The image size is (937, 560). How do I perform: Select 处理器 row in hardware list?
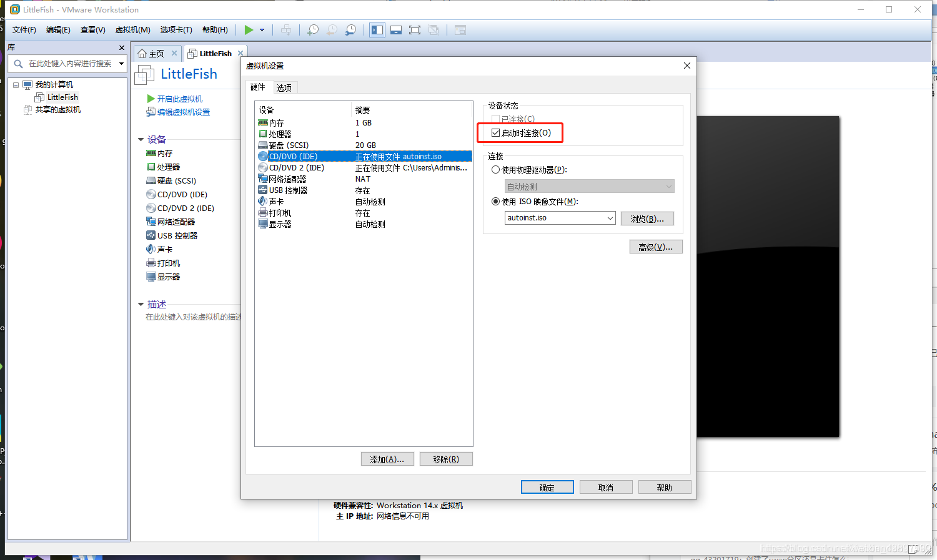[364, 134]
